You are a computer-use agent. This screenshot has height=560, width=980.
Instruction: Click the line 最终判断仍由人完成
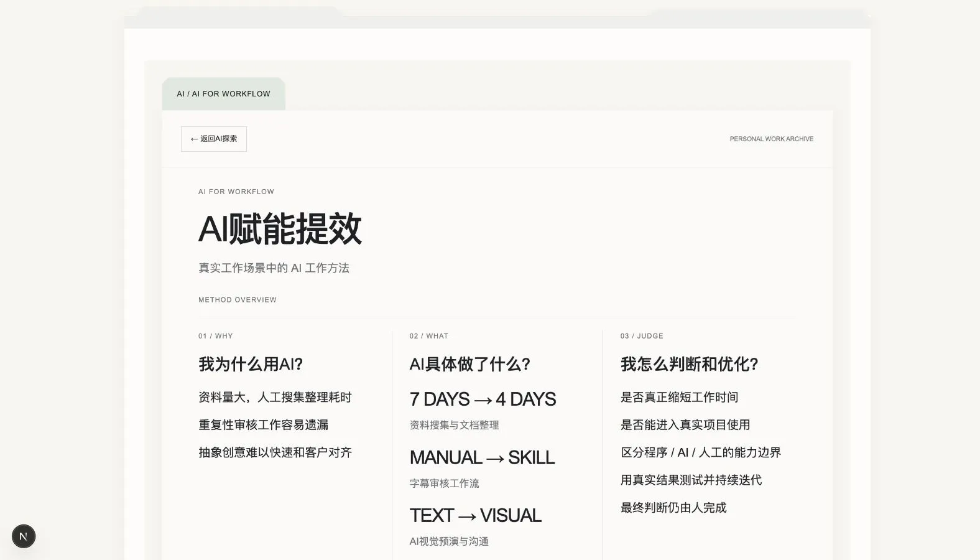(x=673, y=508)
